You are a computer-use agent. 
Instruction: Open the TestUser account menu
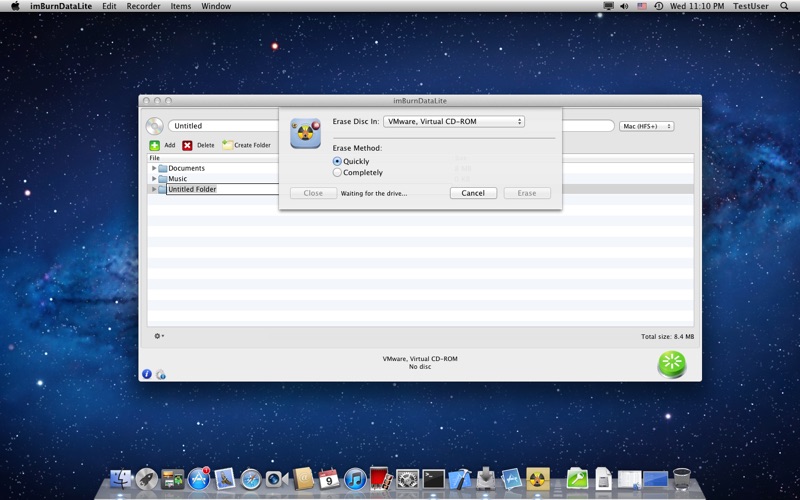coord(751,6)
